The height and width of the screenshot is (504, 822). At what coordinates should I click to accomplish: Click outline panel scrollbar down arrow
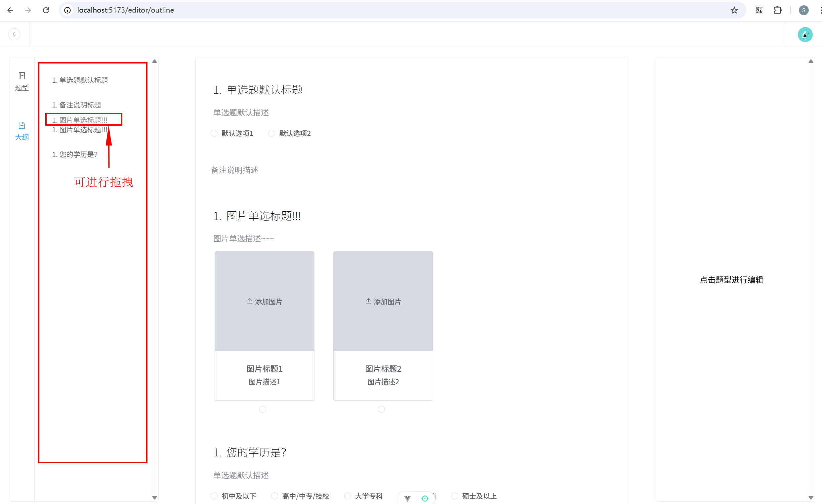pos(154,497)
